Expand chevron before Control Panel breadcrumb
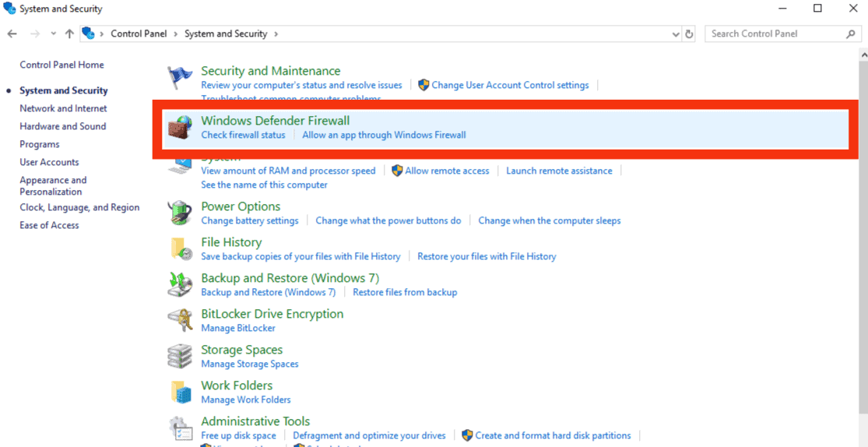Viewport: 868px width, 447px height. coord(102,33)
